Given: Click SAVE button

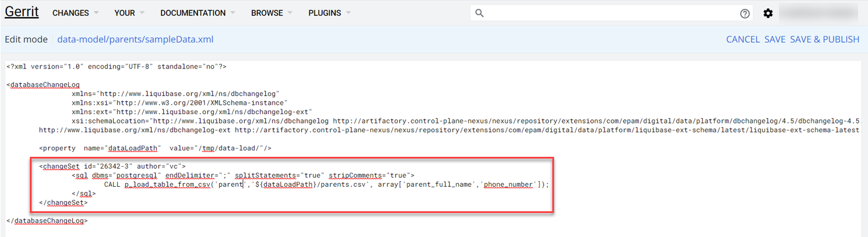Looking at the screenshot, I should [x=775, y=39].
